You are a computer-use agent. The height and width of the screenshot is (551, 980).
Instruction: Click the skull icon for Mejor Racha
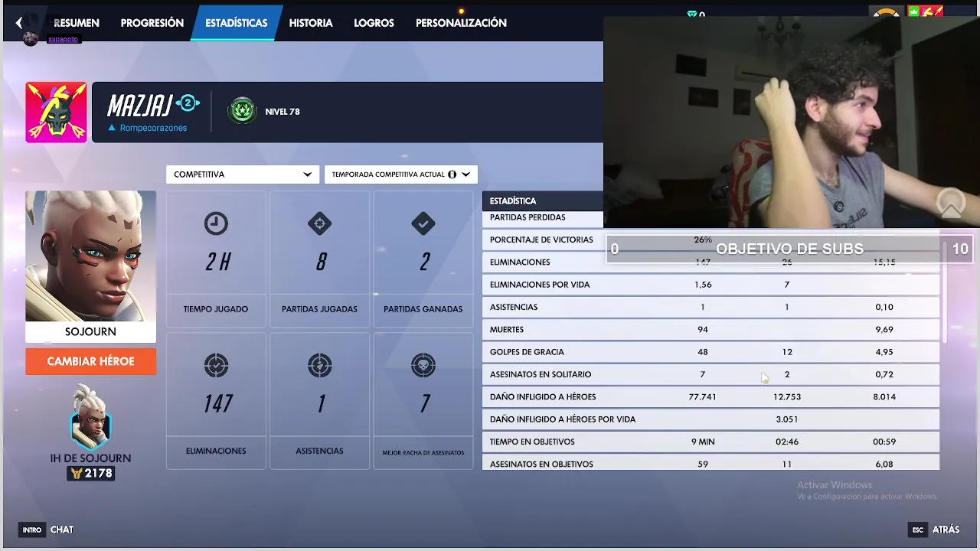pos(423,365)
